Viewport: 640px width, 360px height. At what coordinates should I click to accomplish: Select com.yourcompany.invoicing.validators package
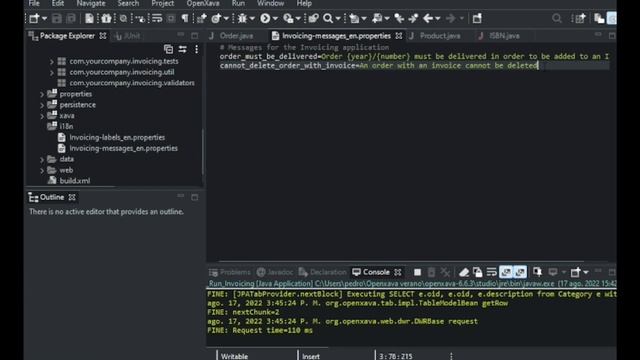coord(131,83)
